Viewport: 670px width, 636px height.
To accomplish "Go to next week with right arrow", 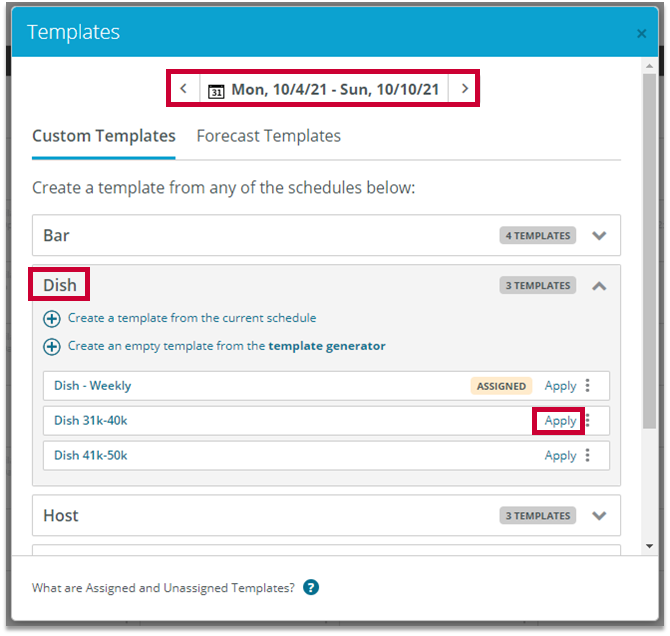I will (464, 89).
